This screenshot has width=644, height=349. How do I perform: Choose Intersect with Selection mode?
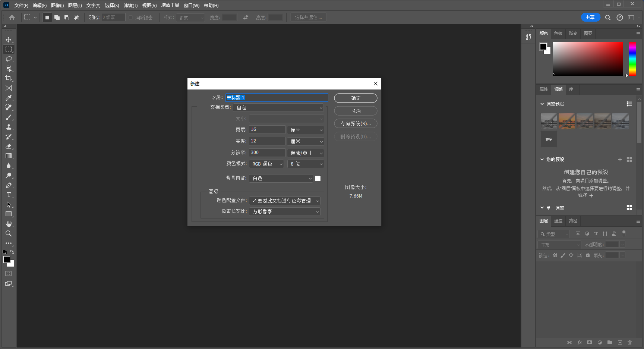click(76, 18)
